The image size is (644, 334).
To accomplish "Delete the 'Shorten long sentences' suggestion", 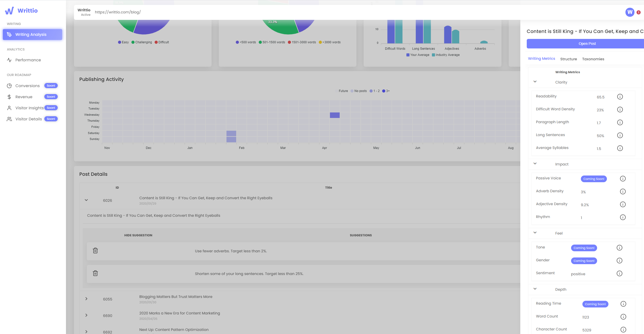I will pyautogui.click(x=95, y=273).
